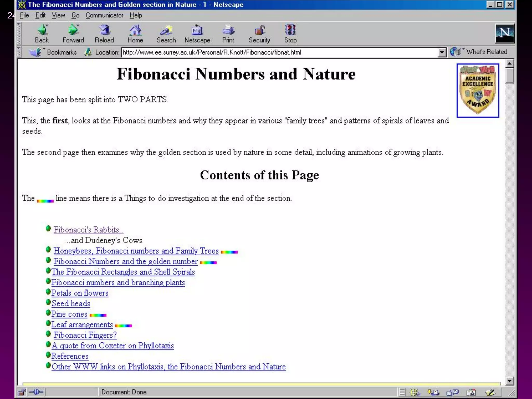Expand the Location URL dropdown arrow
This screenshot has width=532, height=399.
(x=442, y=52)
